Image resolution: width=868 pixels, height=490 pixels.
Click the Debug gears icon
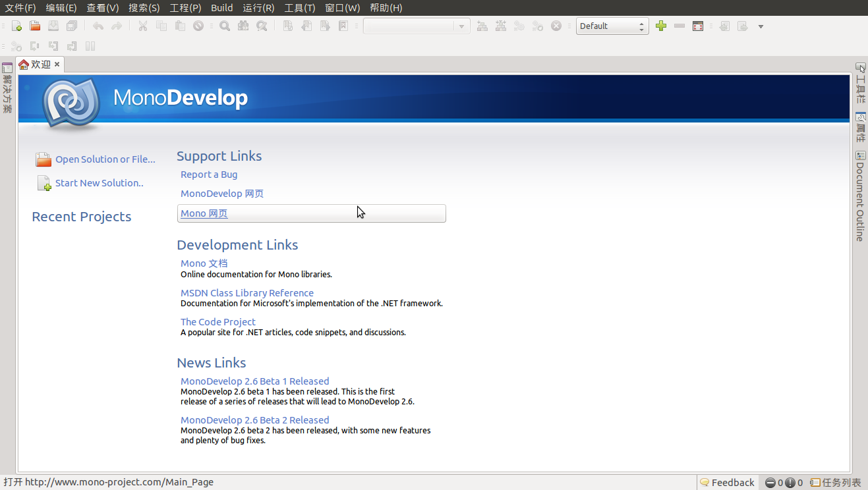538,26
